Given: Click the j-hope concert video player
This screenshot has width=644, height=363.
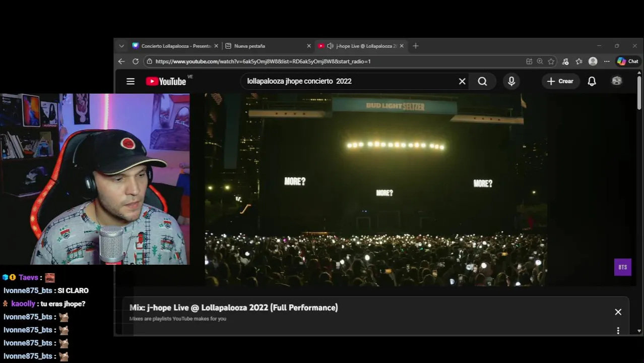Looking at the screenshot, I should coord(376,190).
